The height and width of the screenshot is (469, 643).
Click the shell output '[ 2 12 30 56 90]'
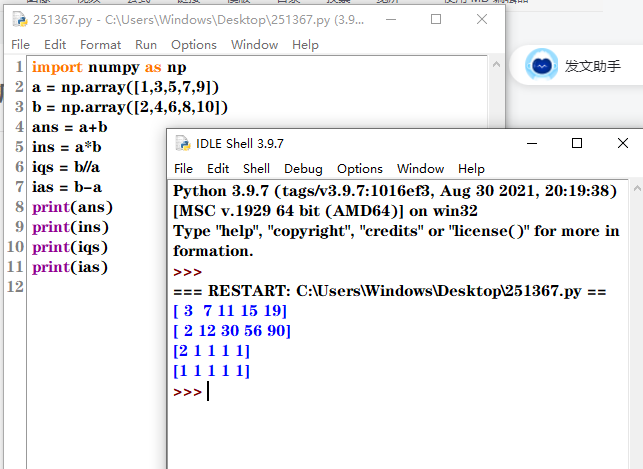232,331
